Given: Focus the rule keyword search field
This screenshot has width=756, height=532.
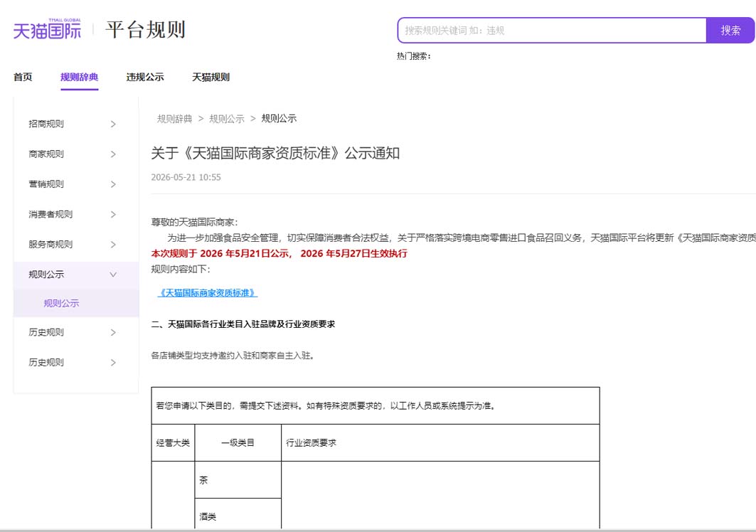Looking at the screenshot, I should point(552,31).
